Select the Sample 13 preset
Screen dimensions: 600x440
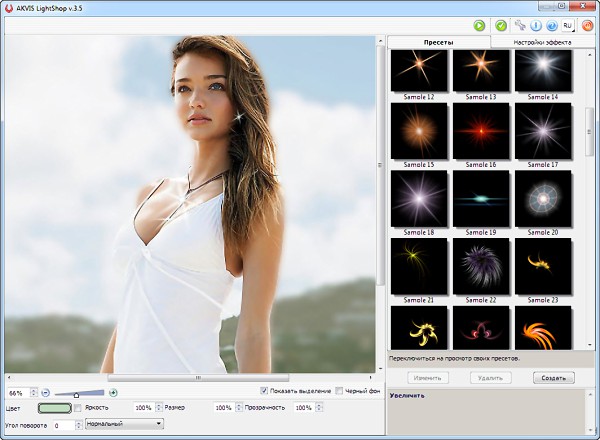481,71
